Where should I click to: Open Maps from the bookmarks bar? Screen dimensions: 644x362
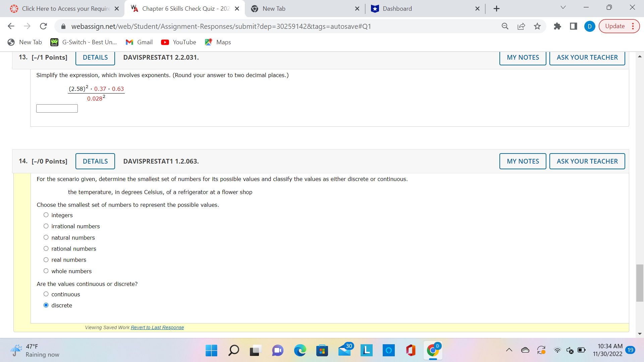coord(218,42)
